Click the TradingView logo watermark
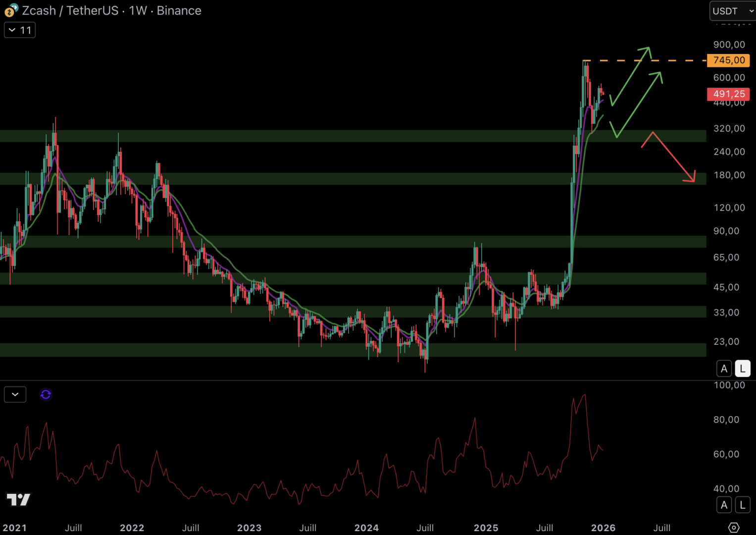The image size is (756, 535). 18,499
